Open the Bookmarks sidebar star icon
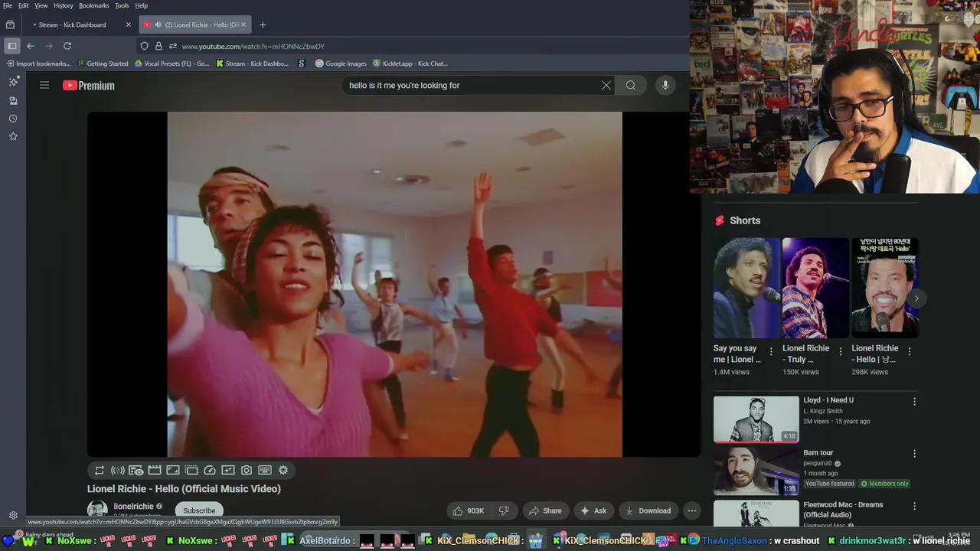 point(13,136)
